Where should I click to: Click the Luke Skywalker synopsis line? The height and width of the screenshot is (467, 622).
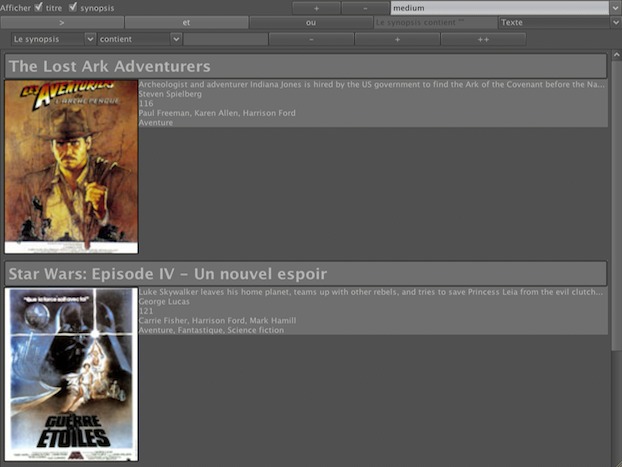coord(371,292)
